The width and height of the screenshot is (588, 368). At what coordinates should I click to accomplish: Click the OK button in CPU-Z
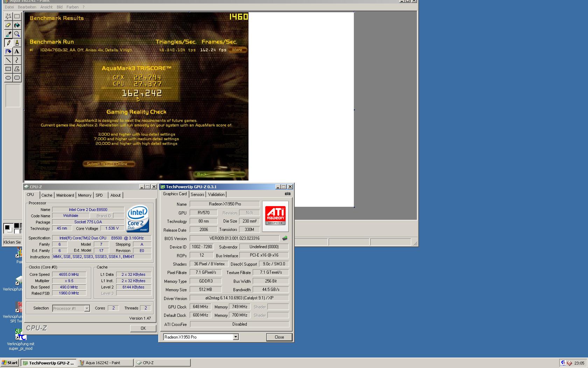(x=143, y=328)
